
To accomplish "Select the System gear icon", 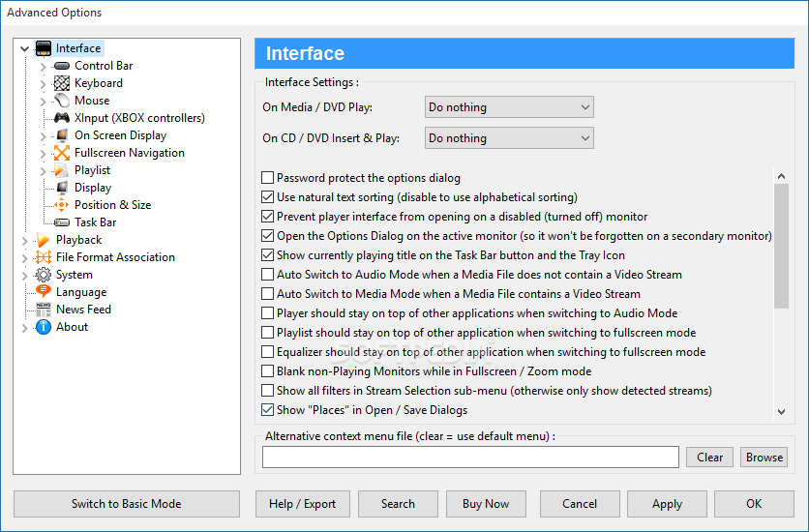I will click(x=44, y=275).
